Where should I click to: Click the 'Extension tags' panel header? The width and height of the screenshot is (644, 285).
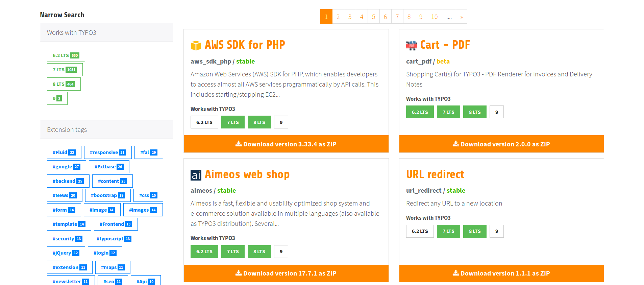pos(106,129)
